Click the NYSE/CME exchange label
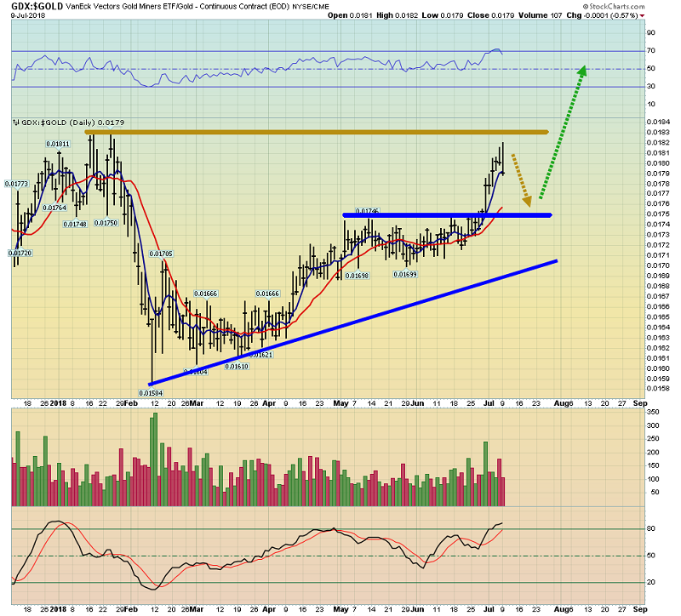The image size is (681, 616). click(x=311, y=7)
